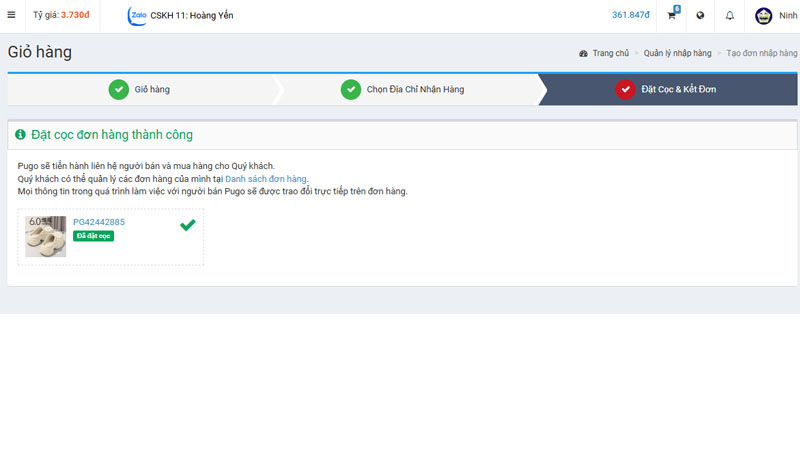Open the shopping cart icon

click(x=672, y=15)
